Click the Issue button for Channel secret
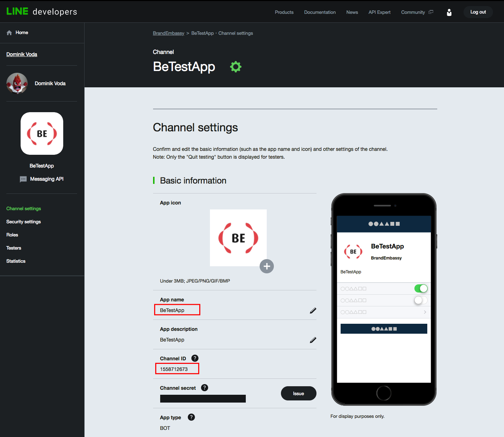This screenshot has height=437, width=504. (298, 393)
